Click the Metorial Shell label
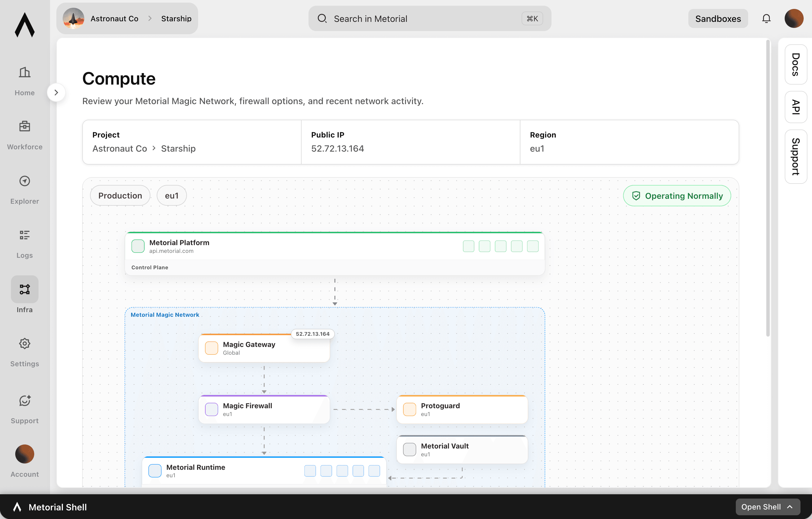Image resolution: width=812 pixels, height=519 pixels. point(58,507)
